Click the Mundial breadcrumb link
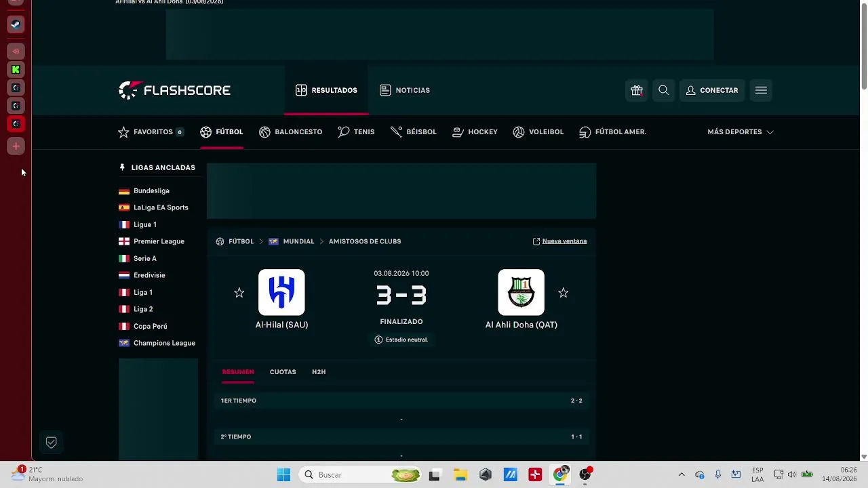Viewport: 868px width, 488px height. (x=298, y=241)
